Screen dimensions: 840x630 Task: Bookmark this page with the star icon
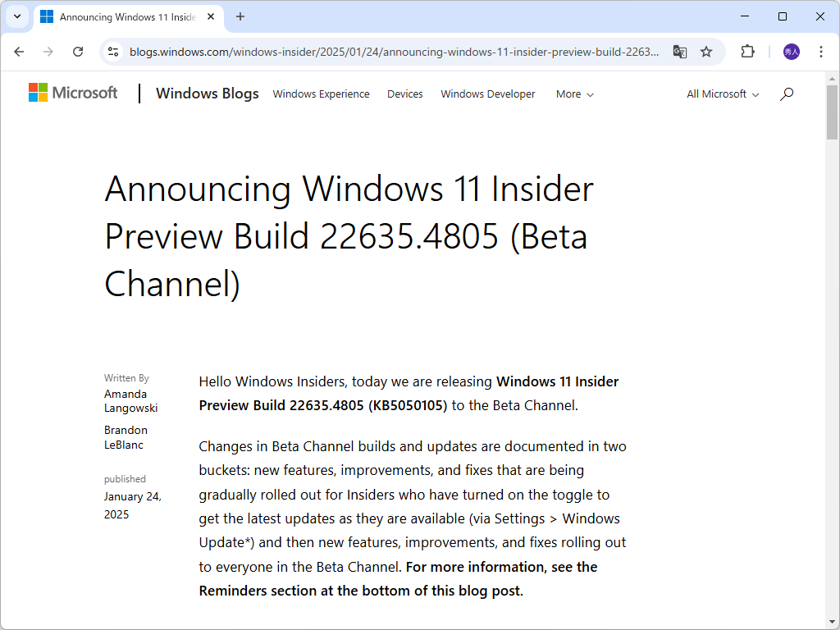coord(706,52)
